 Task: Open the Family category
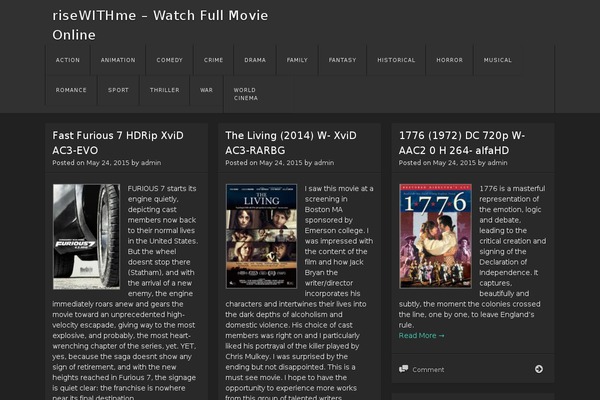297,60
